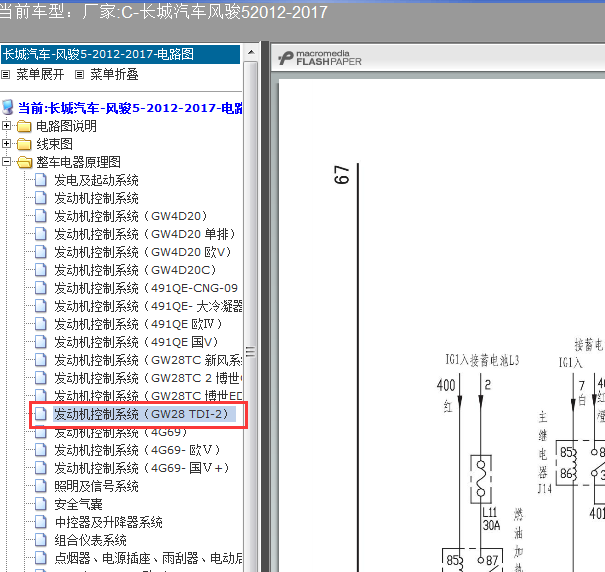Viewport: 605px width, 572px height.
Task: Click page icon beside 安全气囊
Action: (41, 504)
